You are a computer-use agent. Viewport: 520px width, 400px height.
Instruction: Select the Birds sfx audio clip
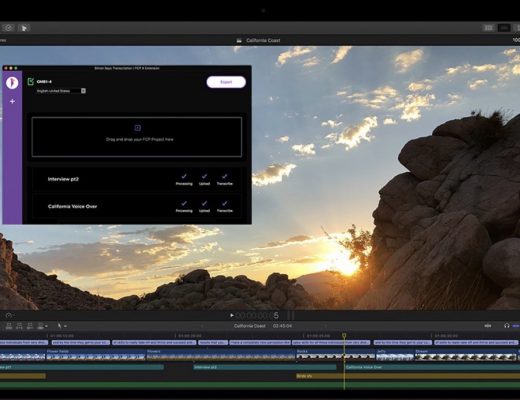(408, 376)
